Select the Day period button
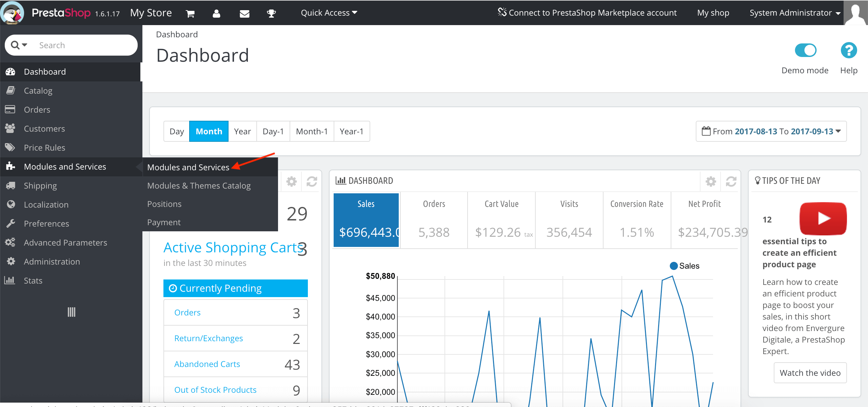The height and width of the screenshot is (407, 868). tap(177, 131)
